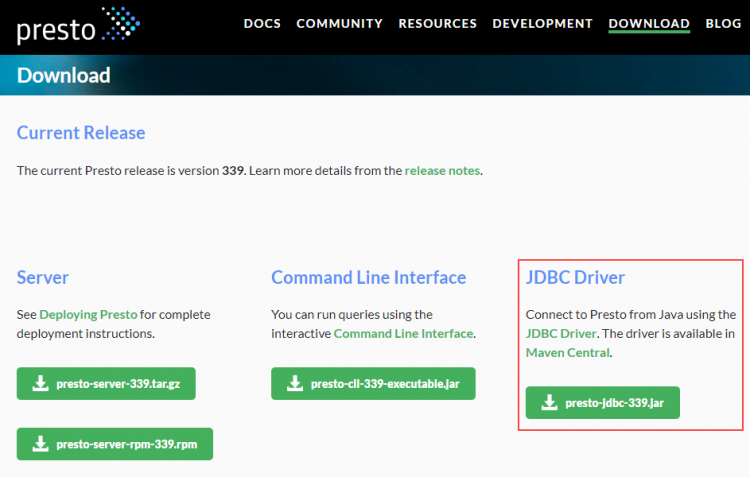Open the Community navigation item
This screenshot has height=477, width=750.
click(x=340, y=23)
